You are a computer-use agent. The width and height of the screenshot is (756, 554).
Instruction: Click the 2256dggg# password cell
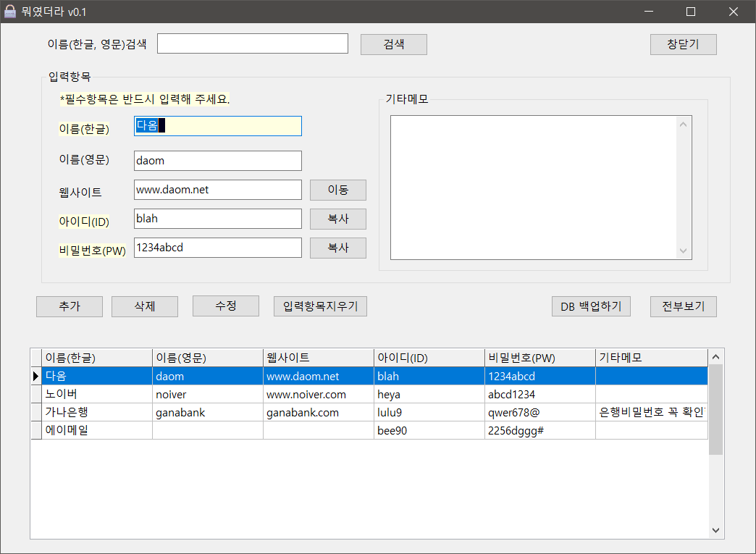(x=540, y=431)
